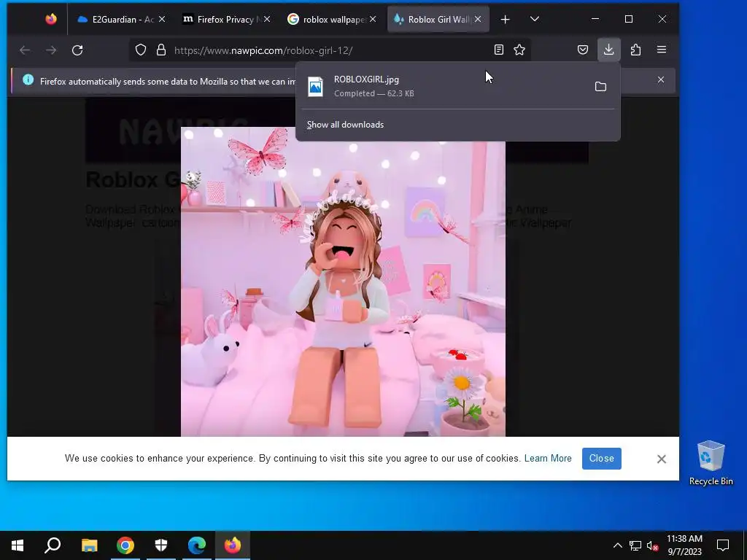Click the Firefox taskbar icon
Image resolution: width=747 pixels, height=560 pixels.
tap(233, 545)
